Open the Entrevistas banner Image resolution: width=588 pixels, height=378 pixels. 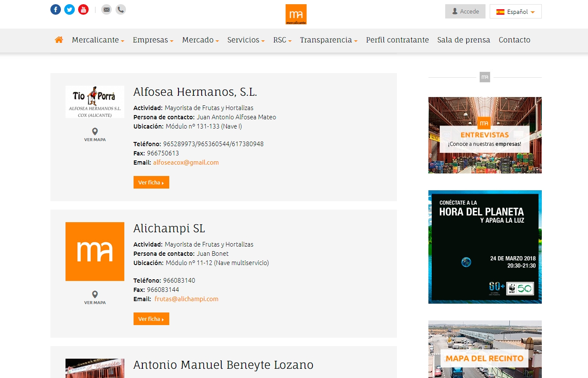pyautogui.click(x=485, y=135)
